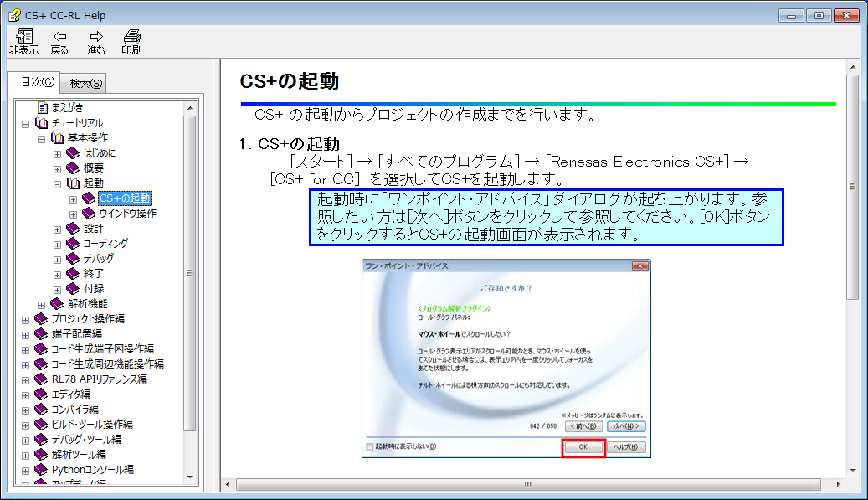Image resolution: width=868 pixels, height=500 pixels.
Task: Click the book icon beside CS+の起動
Action: (89, 198)
